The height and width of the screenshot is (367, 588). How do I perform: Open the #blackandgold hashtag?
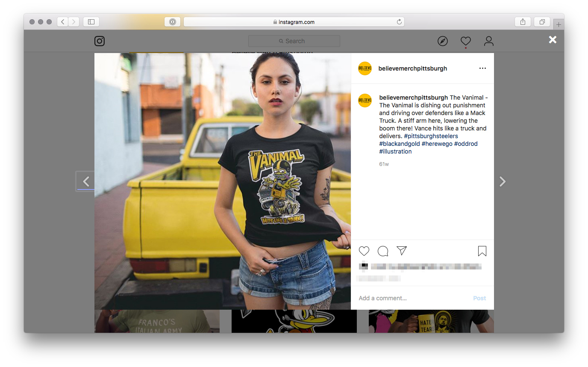400,144
